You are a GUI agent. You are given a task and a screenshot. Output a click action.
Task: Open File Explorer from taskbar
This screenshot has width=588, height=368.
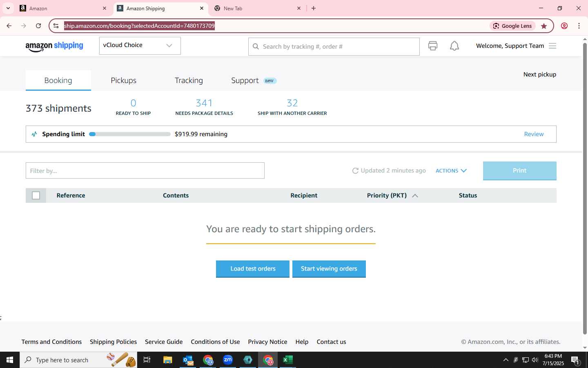(167, 360)
